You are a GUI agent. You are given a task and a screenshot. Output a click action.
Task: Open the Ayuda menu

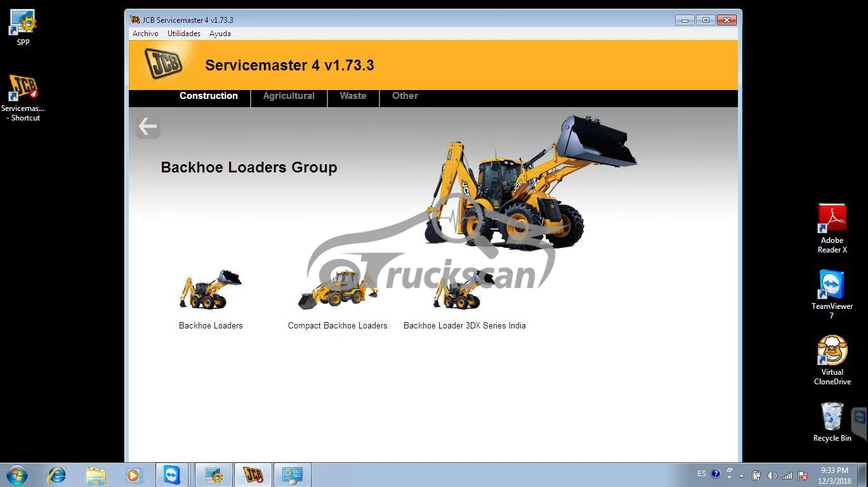pos(220,34)
